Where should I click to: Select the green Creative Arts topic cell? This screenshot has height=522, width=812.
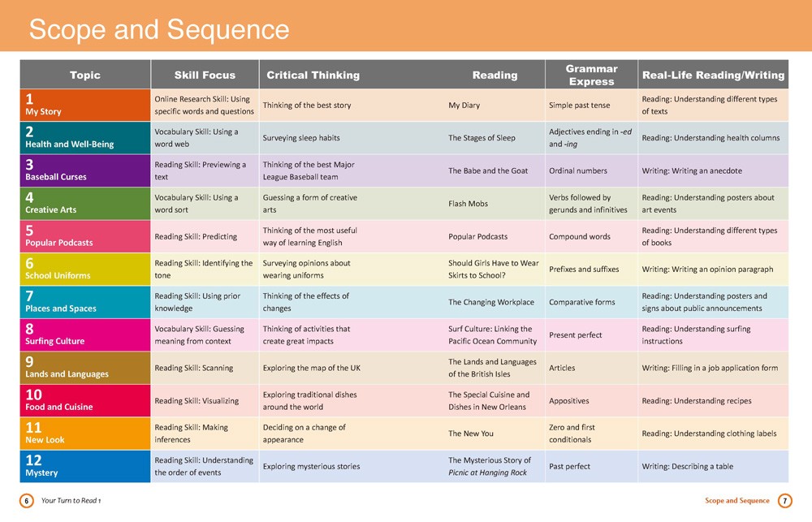[x=85, y=204]
